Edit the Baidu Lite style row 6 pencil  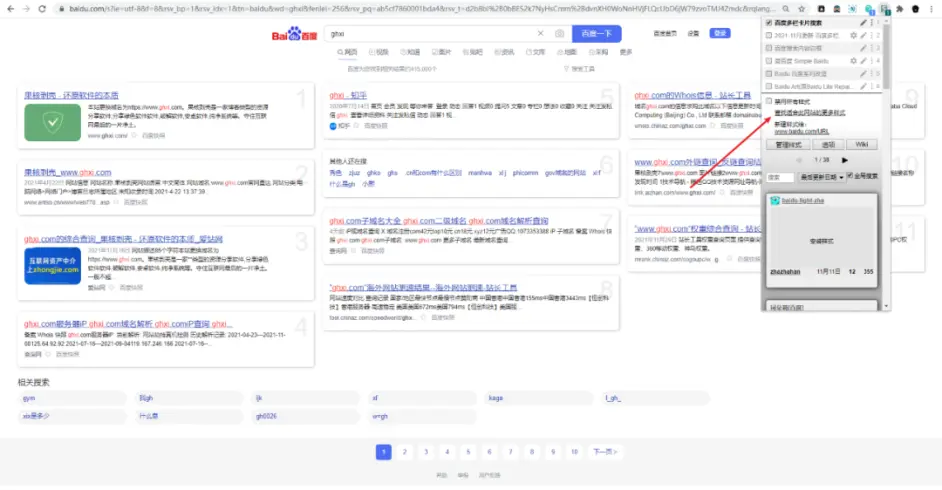tap(863, 86)
